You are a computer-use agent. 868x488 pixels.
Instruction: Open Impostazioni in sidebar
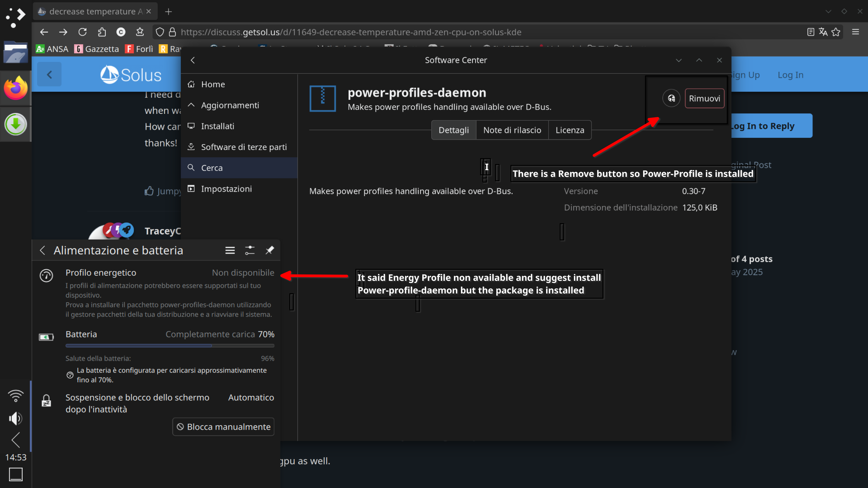(239, 189)
